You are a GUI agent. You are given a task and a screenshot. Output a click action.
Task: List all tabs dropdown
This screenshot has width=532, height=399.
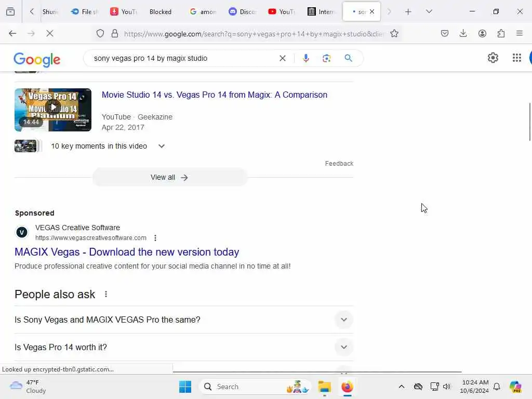click(429, 11)
